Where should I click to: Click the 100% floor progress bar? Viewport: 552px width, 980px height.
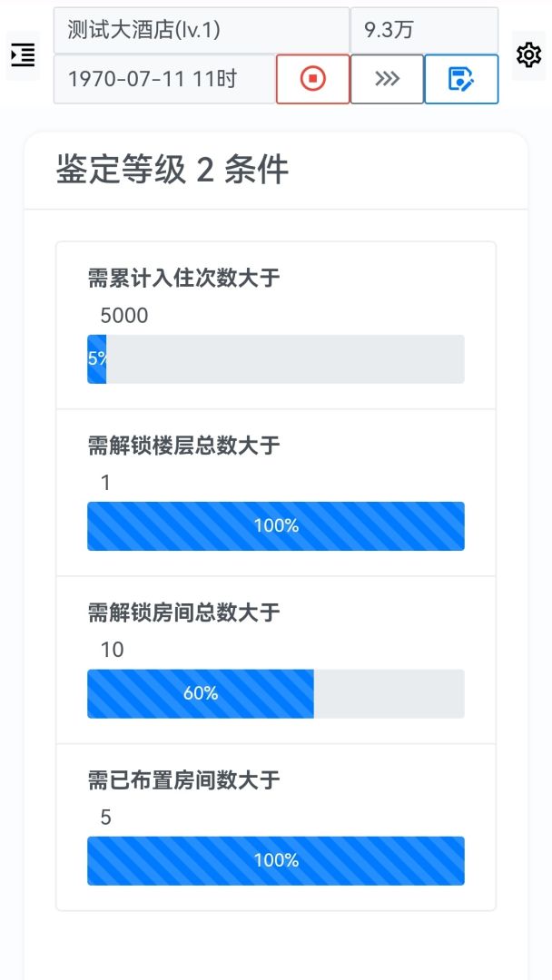tap(275, 525)
